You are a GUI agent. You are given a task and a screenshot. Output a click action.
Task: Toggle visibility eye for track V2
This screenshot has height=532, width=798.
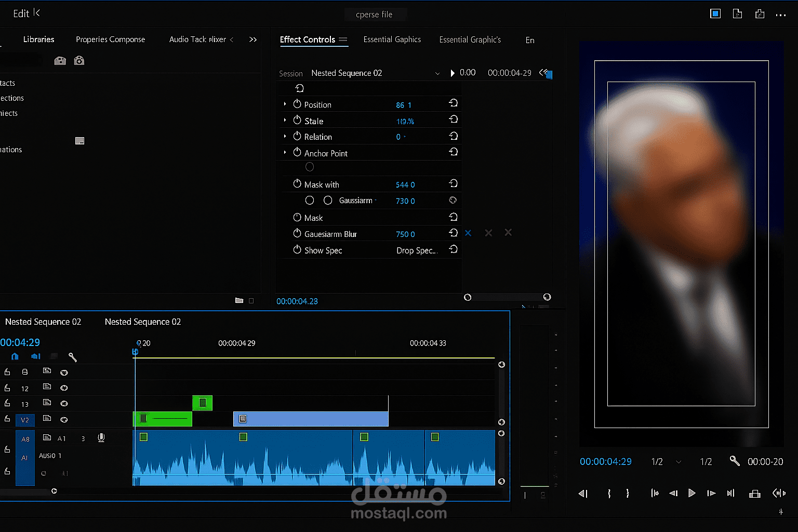(x=64, y=419)
